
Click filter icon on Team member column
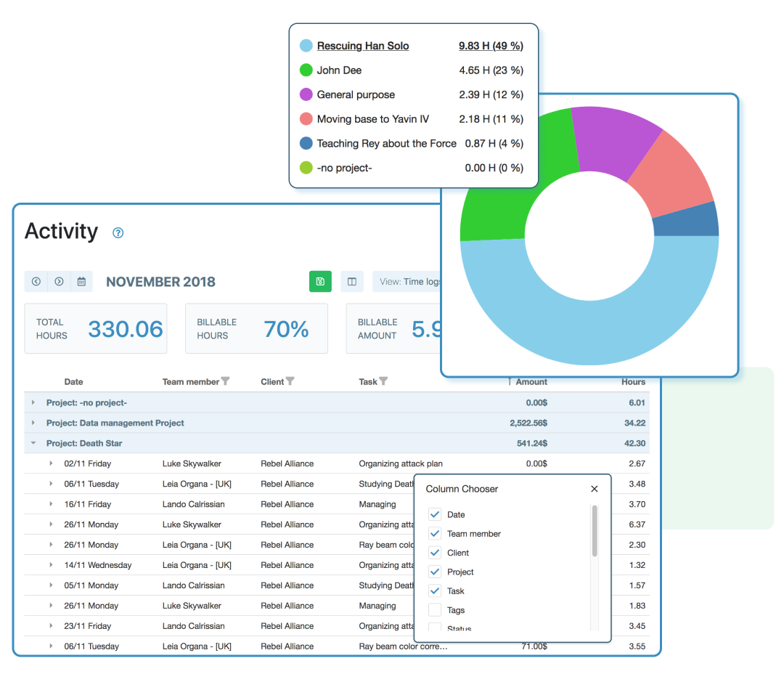click(x=225, y=381)
